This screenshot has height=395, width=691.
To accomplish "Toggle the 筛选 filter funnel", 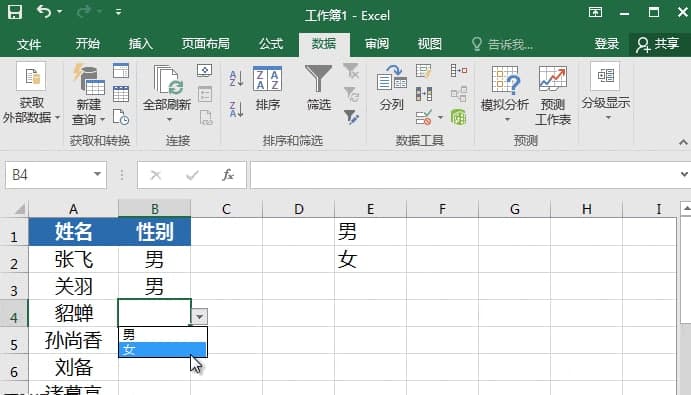I will [x=319, y=87].
